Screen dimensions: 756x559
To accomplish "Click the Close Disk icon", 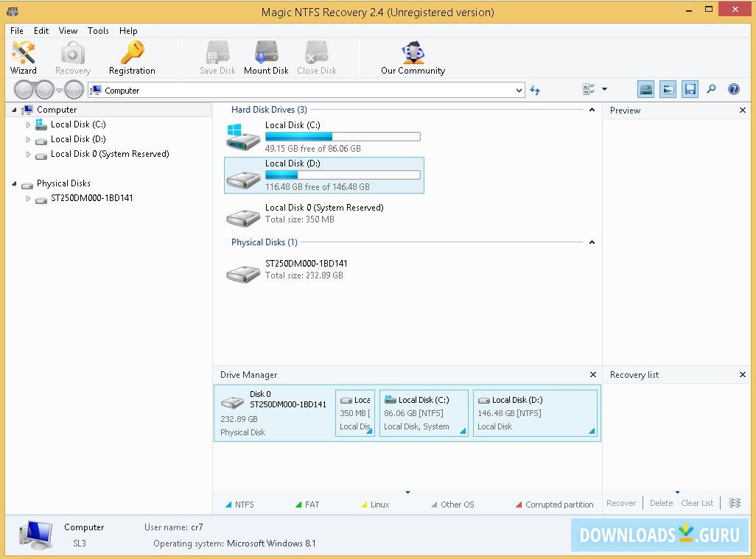I will pos(316,57).
